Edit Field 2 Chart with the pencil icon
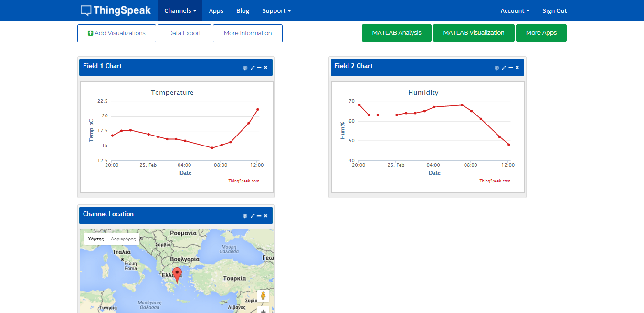The width and height of the screenshot is (644, 313). pyautogui.click(x=504, y=68)
